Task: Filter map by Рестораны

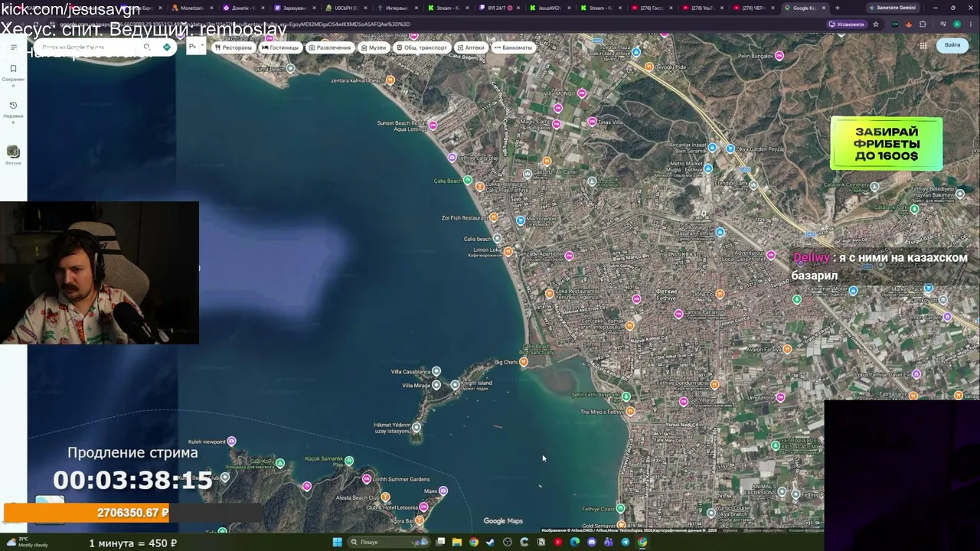Action: pyautogui.click(x=234, y=47)
